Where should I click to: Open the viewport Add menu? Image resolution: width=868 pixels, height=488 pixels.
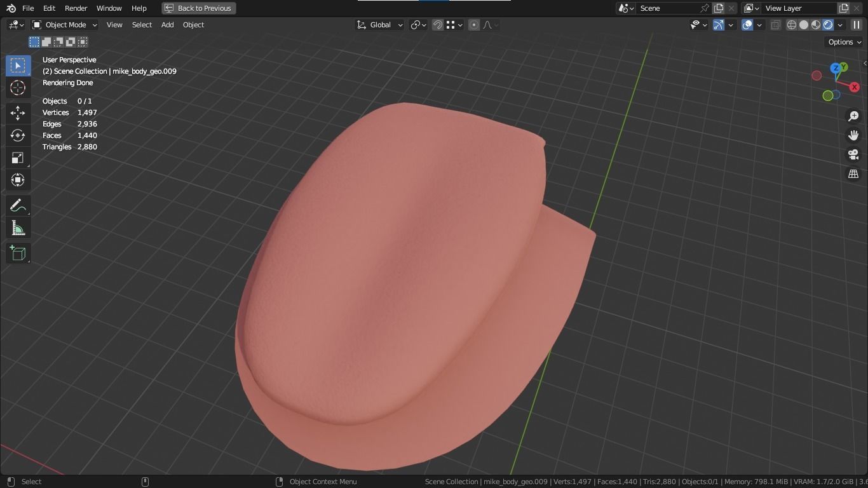click(x=167, y=25)
